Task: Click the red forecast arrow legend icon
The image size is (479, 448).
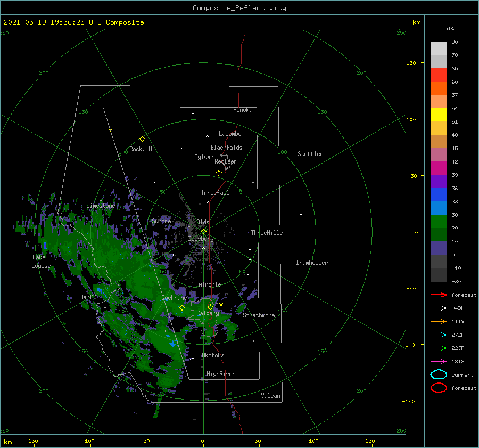Action: click(439, 295)
